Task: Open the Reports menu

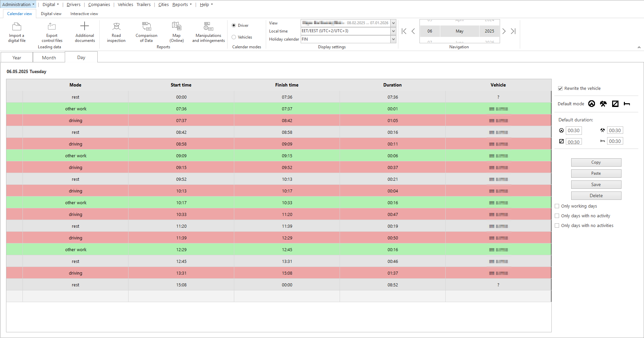Action: pos(182,4)
